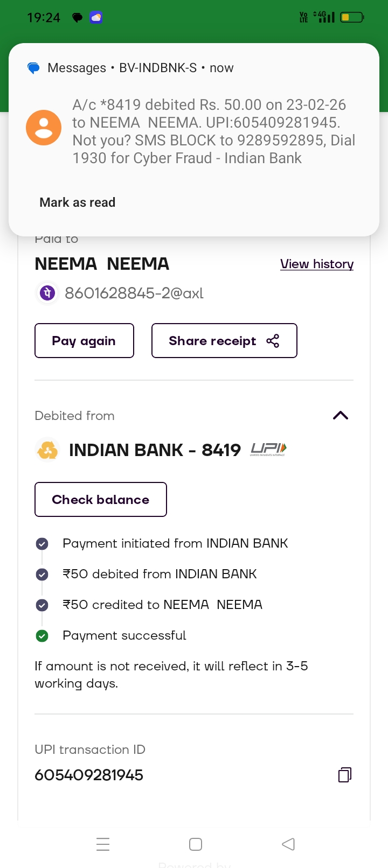This screenshot has height=868, width=388.
Task: Go to home via the square button
Action: pyautogui.click(x=196, y=844)
